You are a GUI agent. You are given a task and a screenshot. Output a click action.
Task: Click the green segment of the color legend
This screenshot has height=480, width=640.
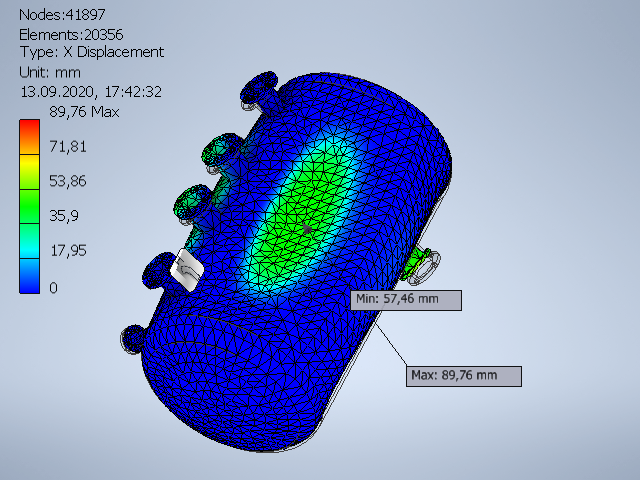coord(29,206)
